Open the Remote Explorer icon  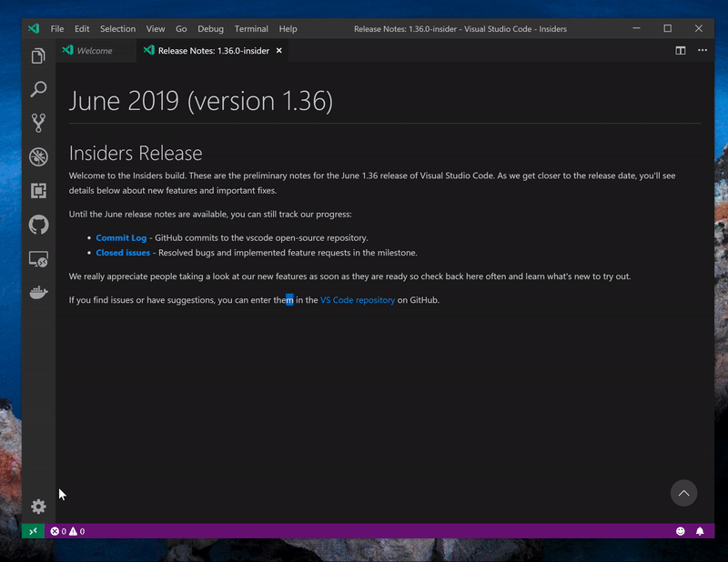[x=38, y=259]
